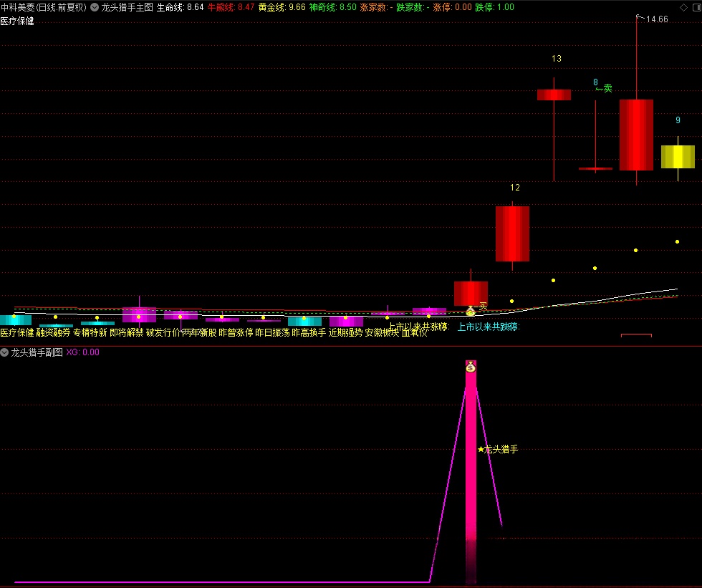Click the right diamond icon at top-right corner

click(693, 7)
